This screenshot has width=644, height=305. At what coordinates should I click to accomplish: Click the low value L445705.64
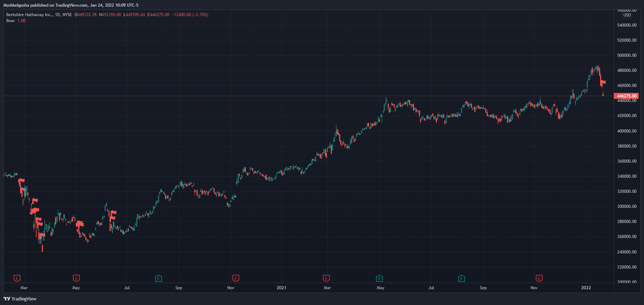tap(134, 15)
